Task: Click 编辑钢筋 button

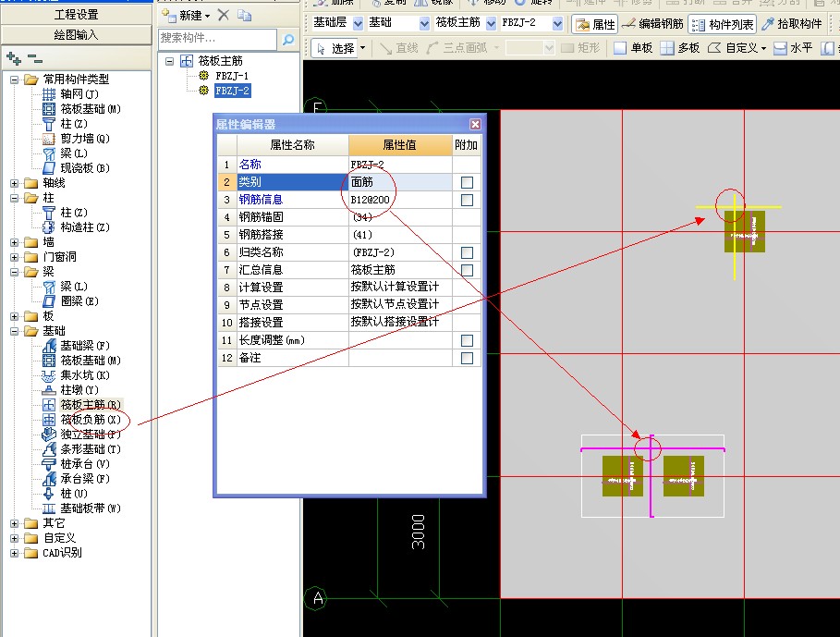Action: (653, 24)
